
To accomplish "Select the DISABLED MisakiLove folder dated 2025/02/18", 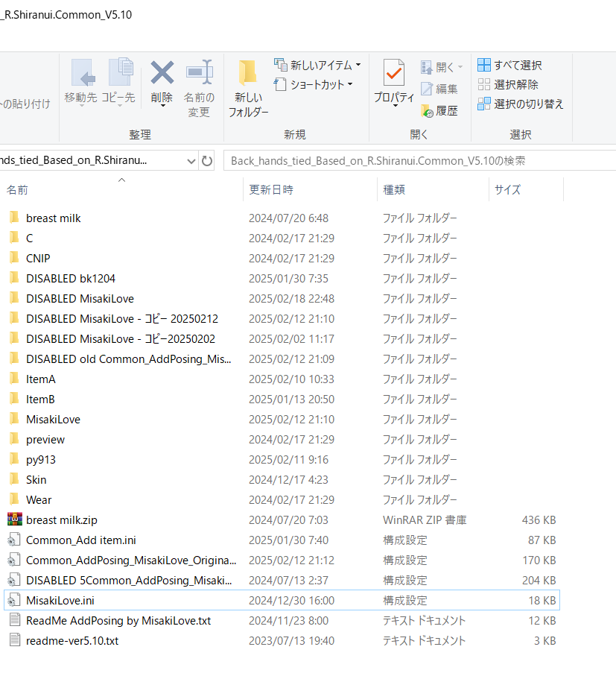I will [x=80, y=298].
